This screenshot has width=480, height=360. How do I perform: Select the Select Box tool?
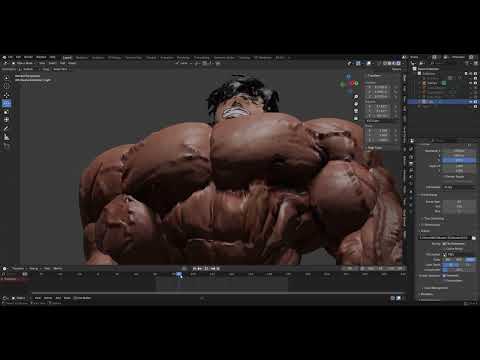[6, 78]
